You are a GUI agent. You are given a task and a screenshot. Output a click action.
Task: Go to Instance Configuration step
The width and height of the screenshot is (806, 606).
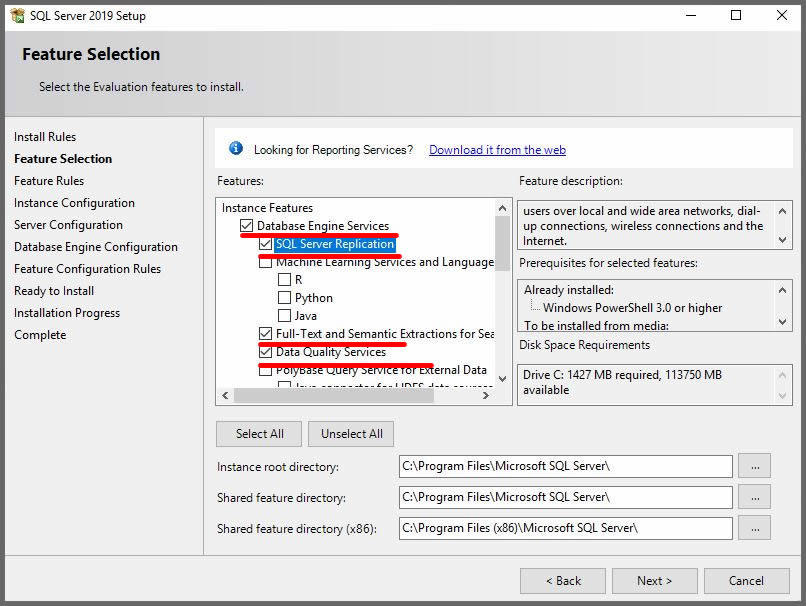point(74,203)
